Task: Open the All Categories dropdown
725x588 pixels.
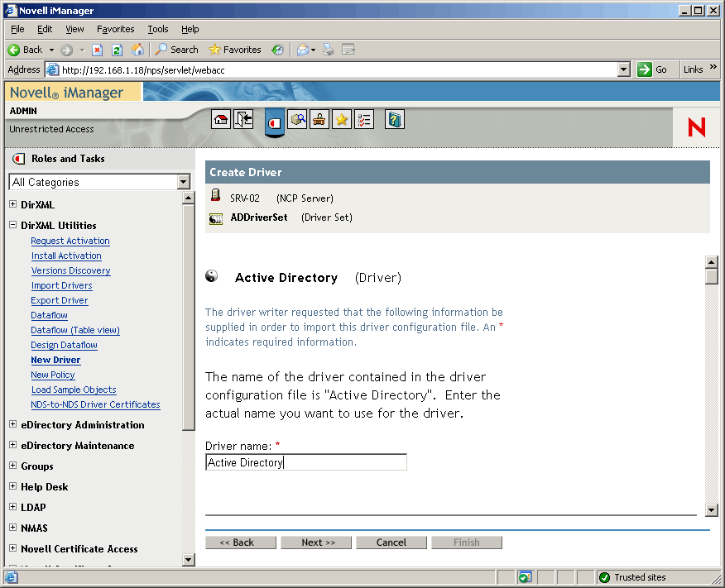Action: [184, 182]
